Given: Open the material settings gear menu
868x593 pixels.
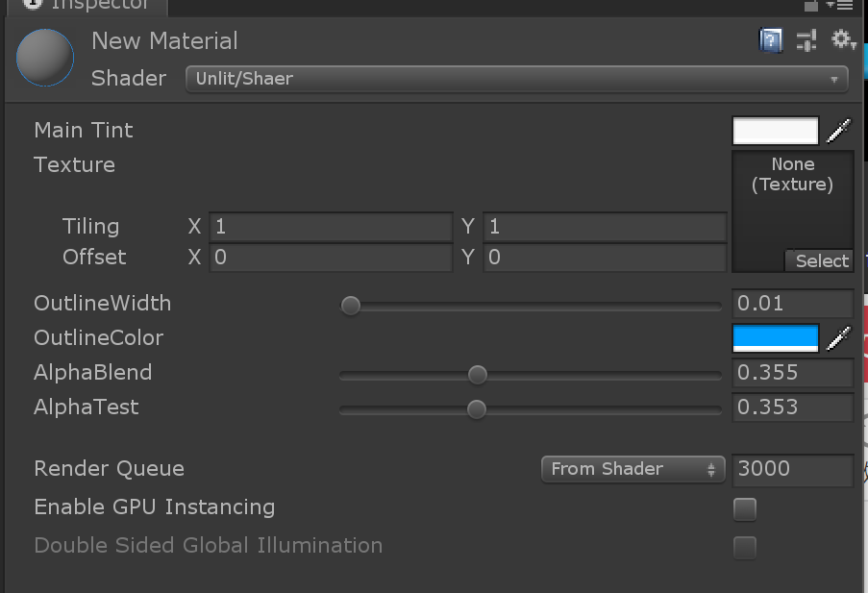Looking at the screenshot, I should point(843,40).
